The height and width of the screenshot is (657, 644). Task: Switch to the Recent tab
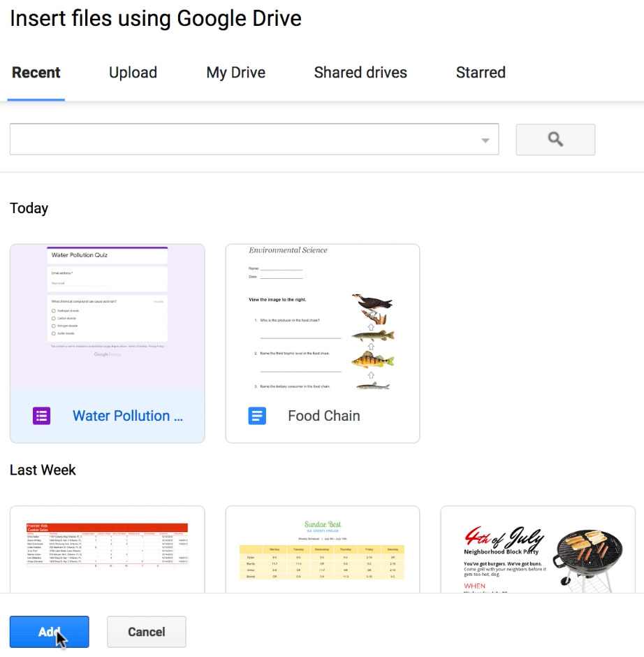pyautogui.click(x=36, y=73)
